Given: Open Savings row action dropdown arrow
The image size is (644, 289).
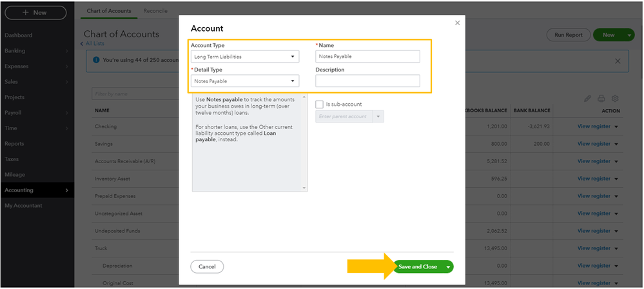Looking at the screenshot, I should click(616, 144).
